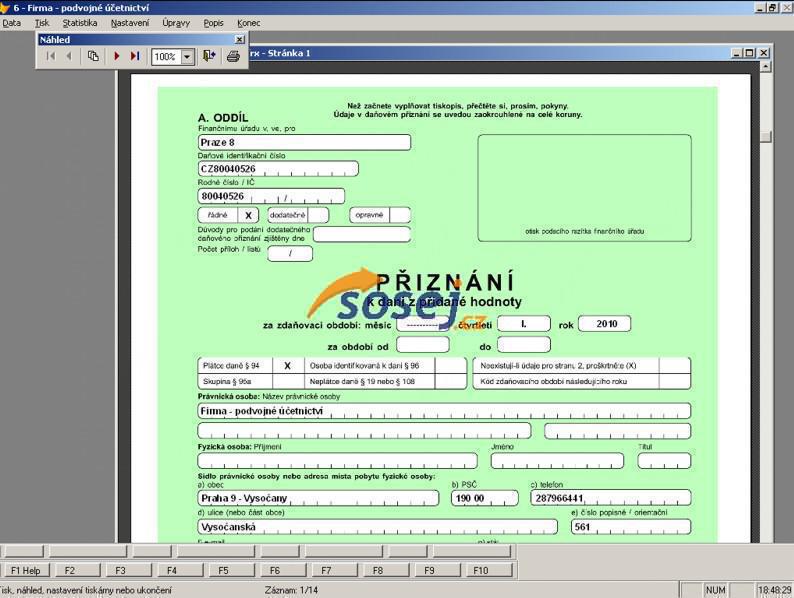Click Záznam: 1/14 in status bar
Viewport: 794px width, 598px height.
tap(291, 590)
